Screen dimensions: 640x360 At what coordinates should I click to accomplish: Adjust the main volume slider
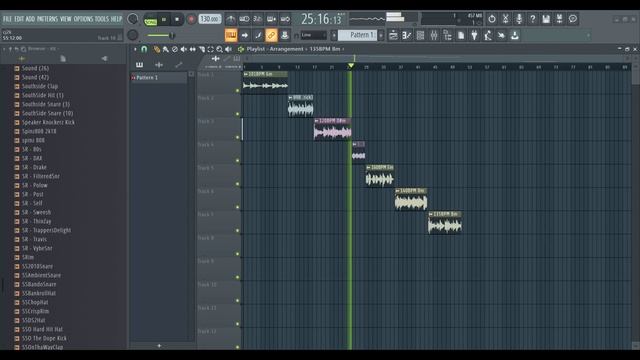tap(161, 36)
